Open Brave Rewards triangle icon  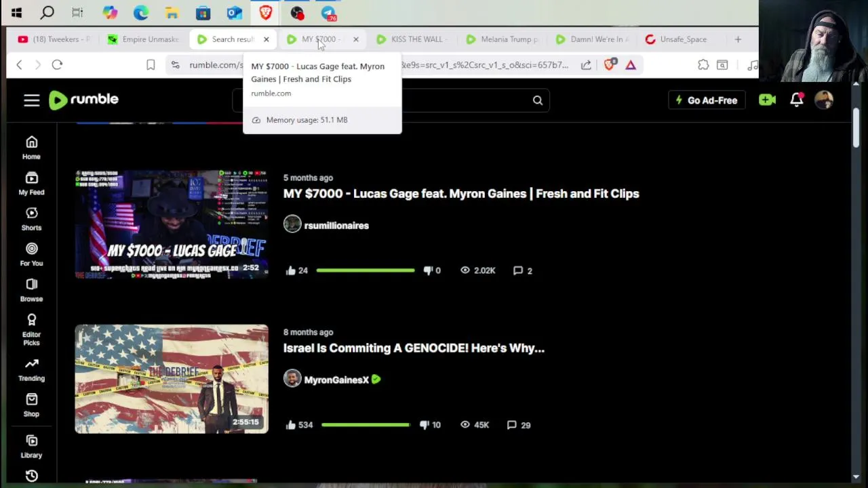631,65
